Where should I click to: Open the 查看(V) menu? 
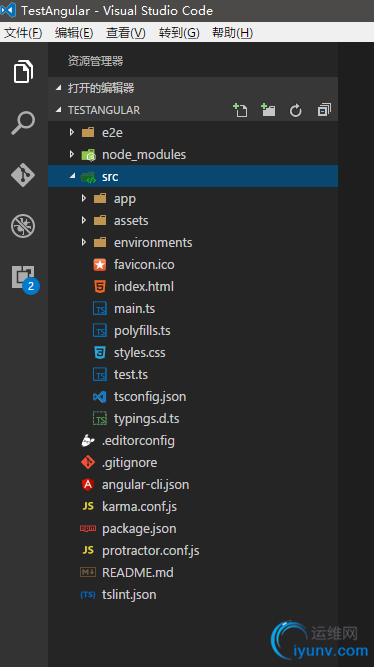pyautogui.click(x=126, y=33)
